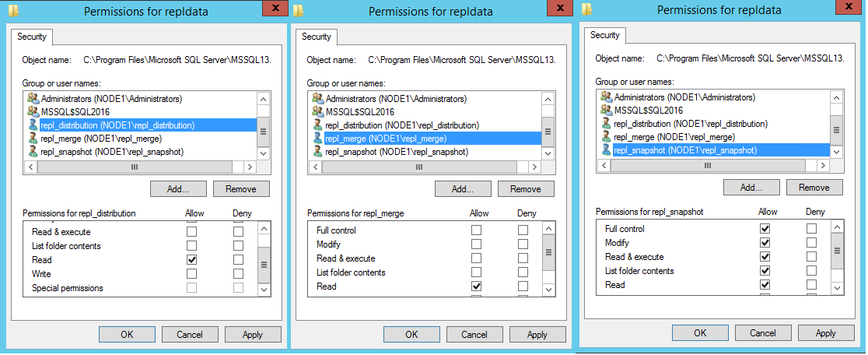
Task: Click Administrators group icon in repl_distribution permissions dialog
Action: [x=33, y=99]
